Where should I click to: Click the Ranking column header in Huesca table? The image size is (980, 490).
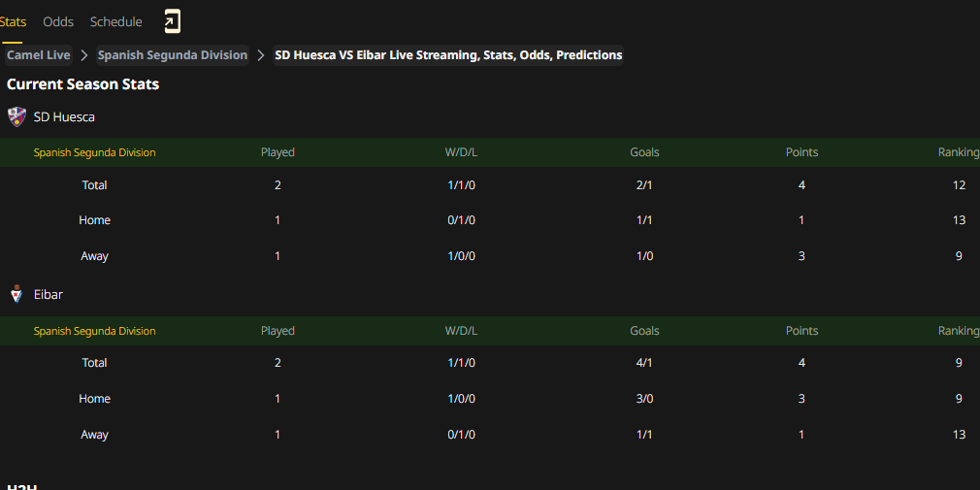pos(958,152)
